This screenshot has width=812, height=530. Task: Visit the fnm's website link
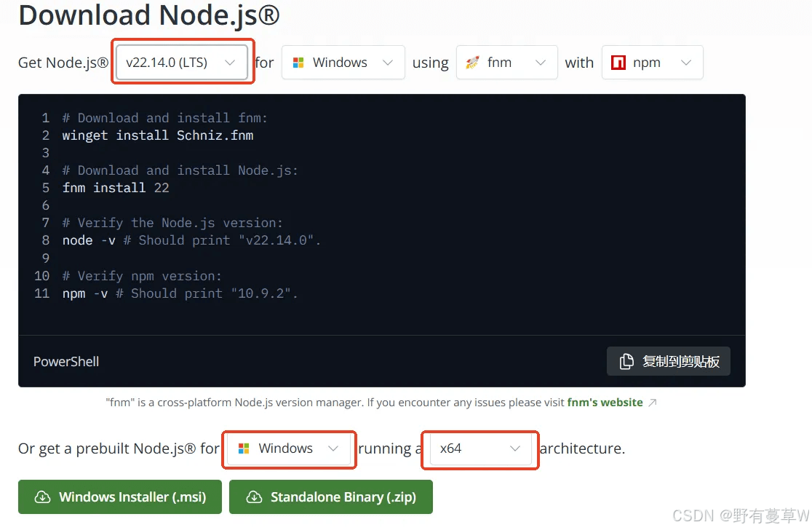605,403
